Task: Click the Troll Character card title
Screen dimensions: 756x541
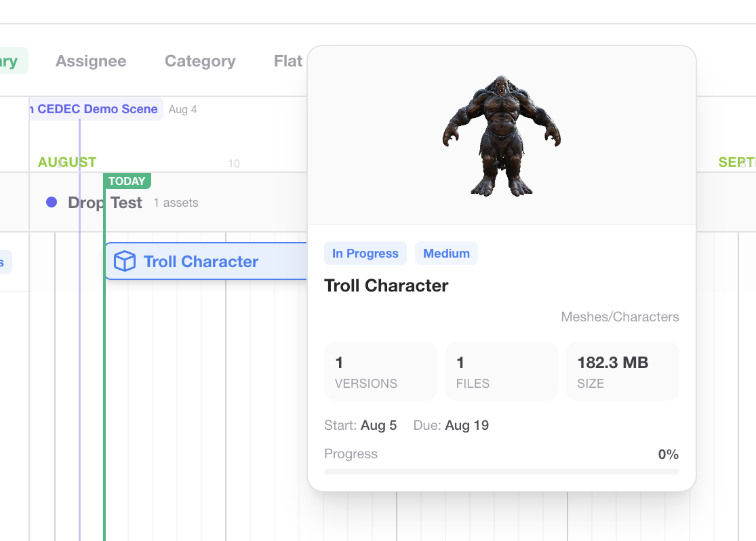Action: tap(386, 285)
